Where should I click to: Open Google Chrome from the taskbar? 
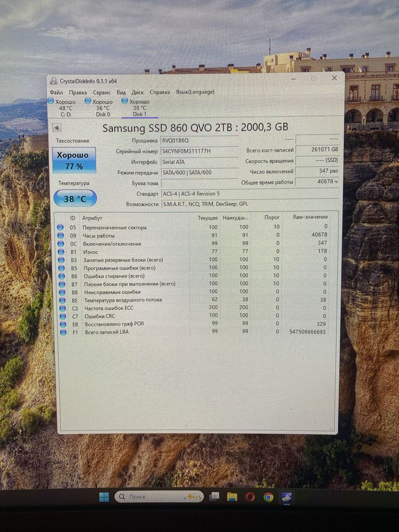[x=268, y=497]
